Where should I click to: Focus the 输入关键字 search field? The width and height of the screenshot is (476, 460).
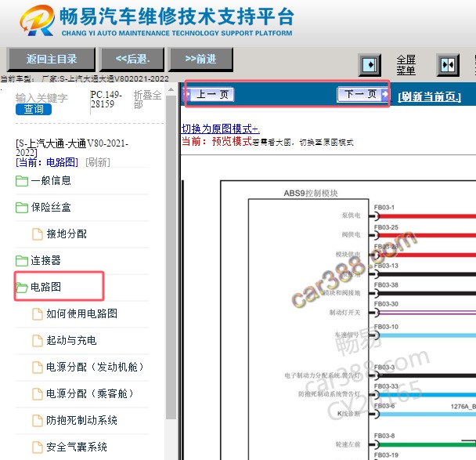41,98
